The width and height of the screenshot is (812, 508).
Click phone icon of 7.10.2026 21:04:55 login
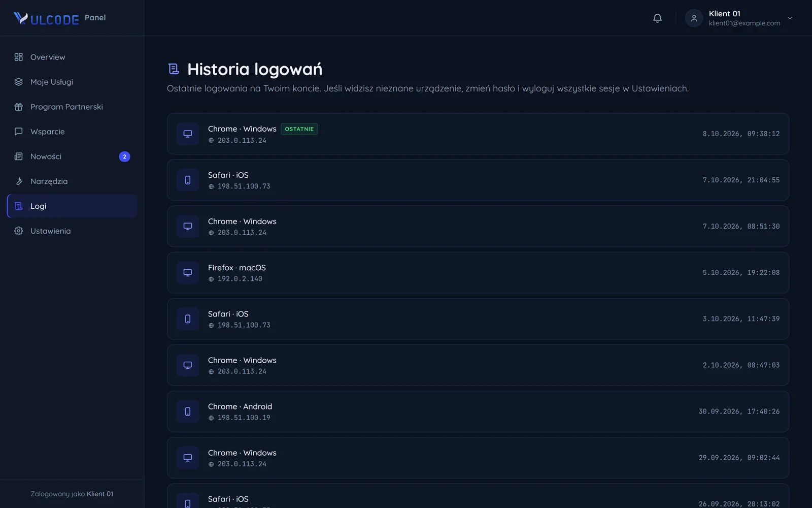click(188, 180)
